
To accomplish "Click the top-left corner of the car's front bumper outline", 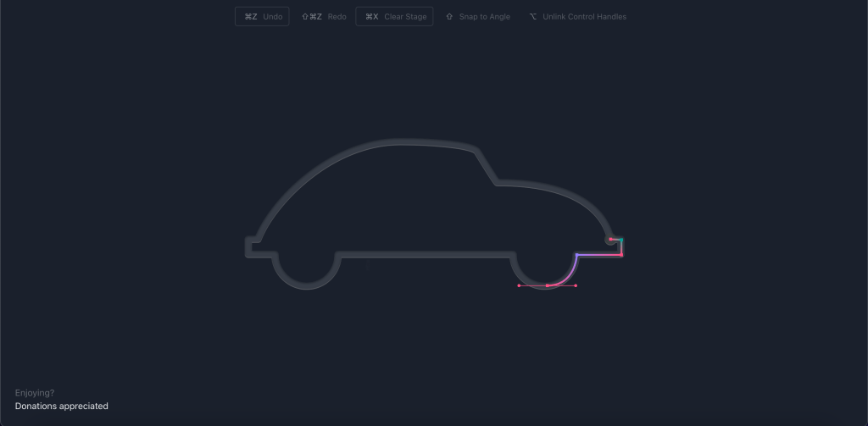I will coord(248,240).
